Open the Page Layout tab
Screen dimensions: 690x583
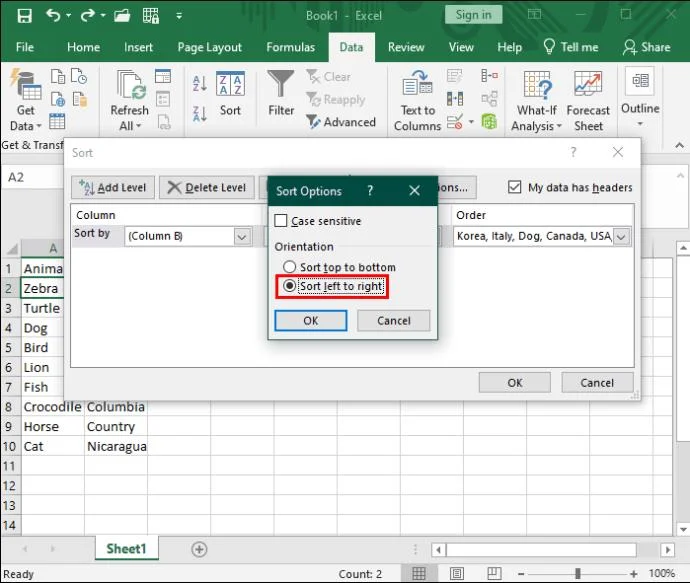(210, 47)
